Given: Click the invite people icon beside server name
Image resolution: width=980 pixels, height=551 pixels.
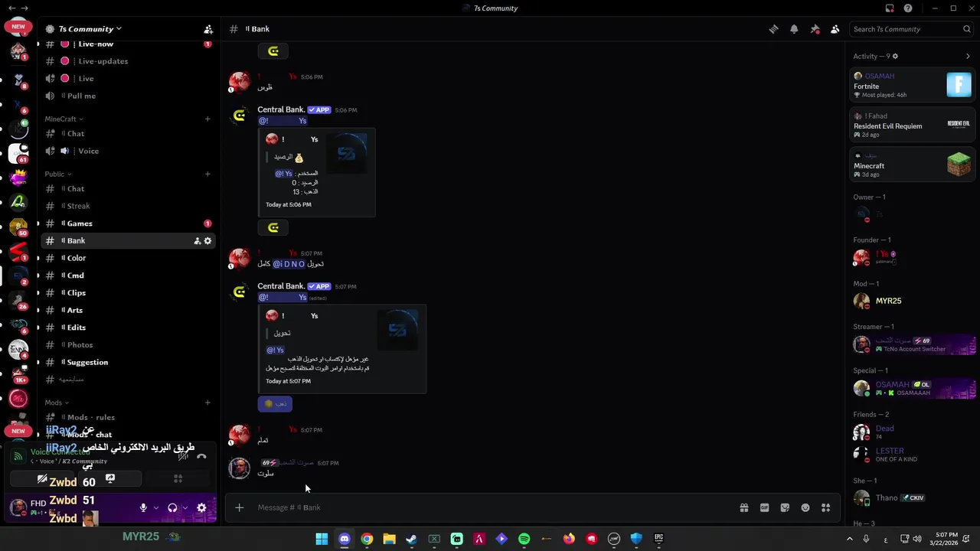Looking at the screenshot, I should click(x=208, y=29).
